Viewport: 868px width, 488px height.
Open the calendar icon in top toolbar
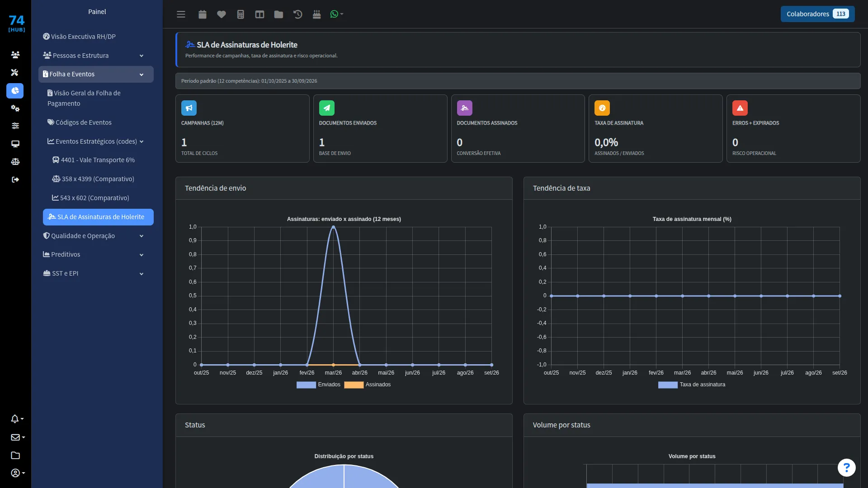pyautogui.click(x=203, y=14)
